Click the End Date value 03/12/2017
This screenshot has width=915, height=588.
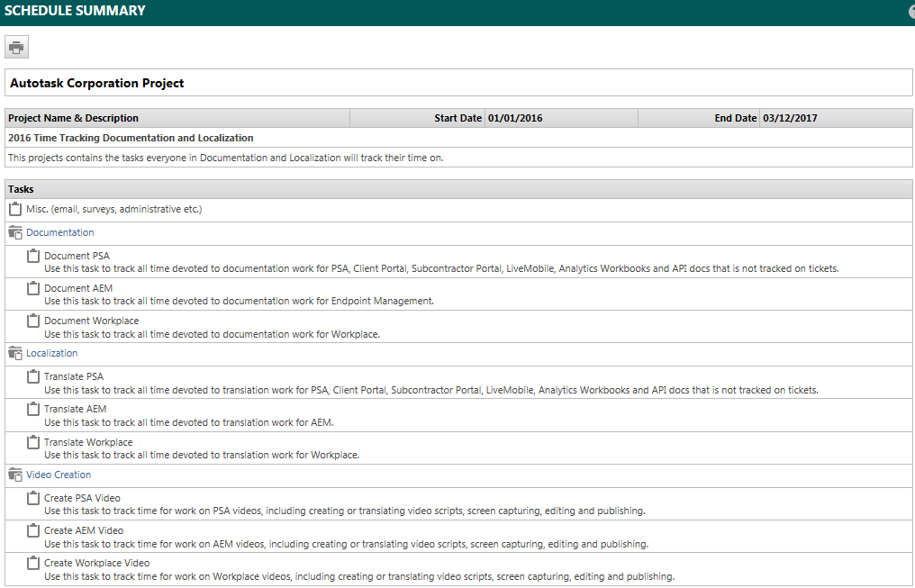790,118
